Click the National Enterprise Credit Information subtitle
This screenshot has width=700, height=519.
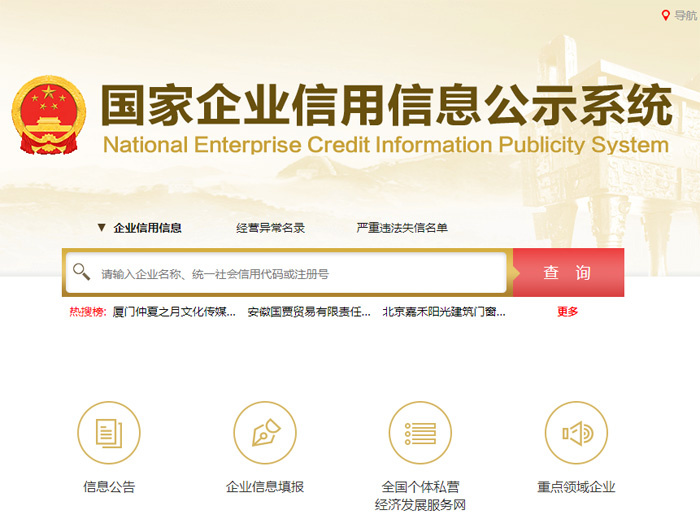[386, 145]
